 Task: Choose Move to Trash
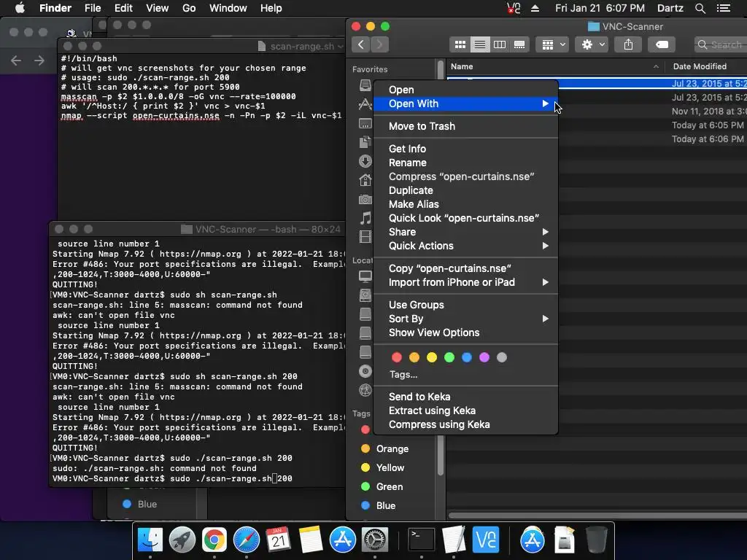465,126
